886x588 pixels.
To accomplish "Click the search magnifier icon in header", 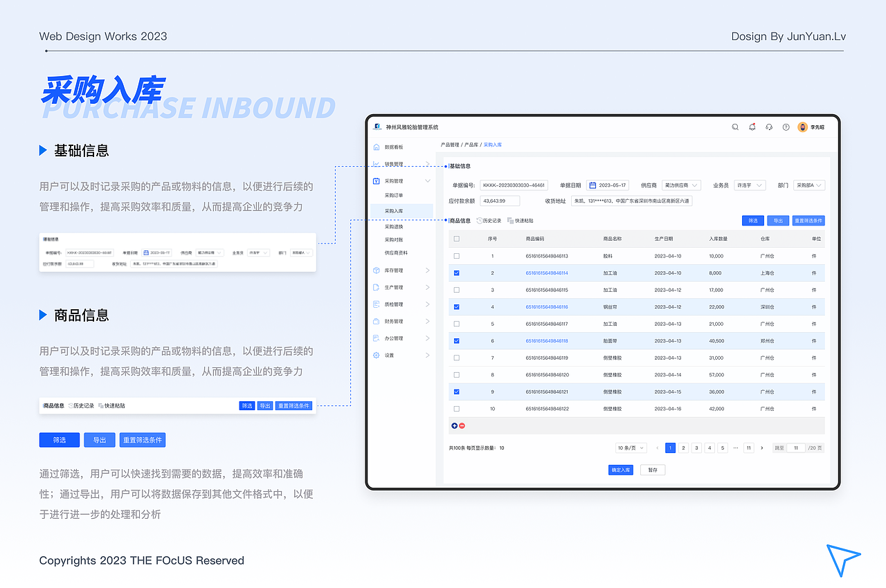I will pos(735,127).
